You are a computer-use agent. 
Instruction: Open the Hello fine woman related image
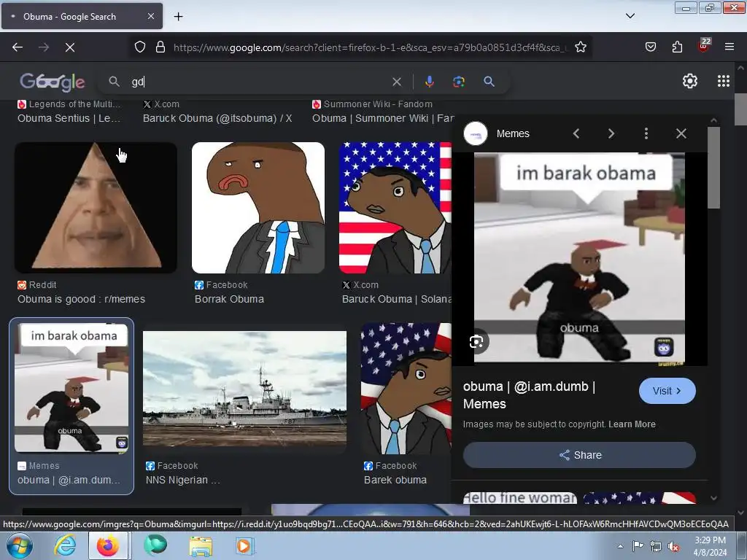coord(519,497)
